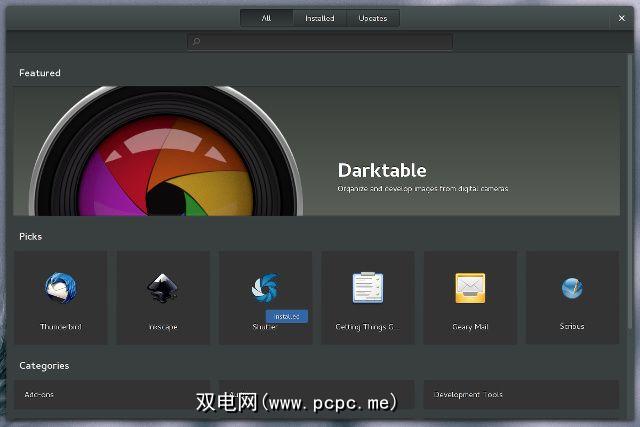Open the Inkscape app icon
This screenshot has height=427, width=640.
pyautogui.click(x=162, y=288)
